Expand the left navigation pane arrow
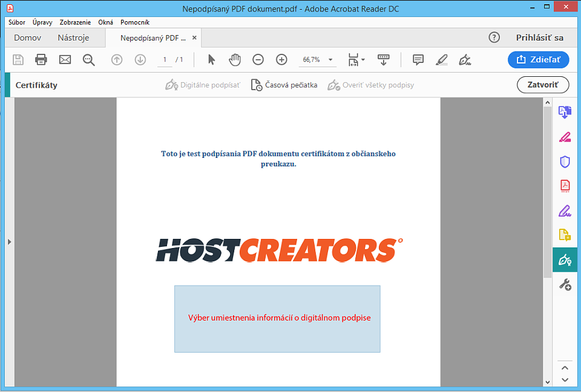The height and width of the screenshot is (392, 581). [x=10, y=242]
